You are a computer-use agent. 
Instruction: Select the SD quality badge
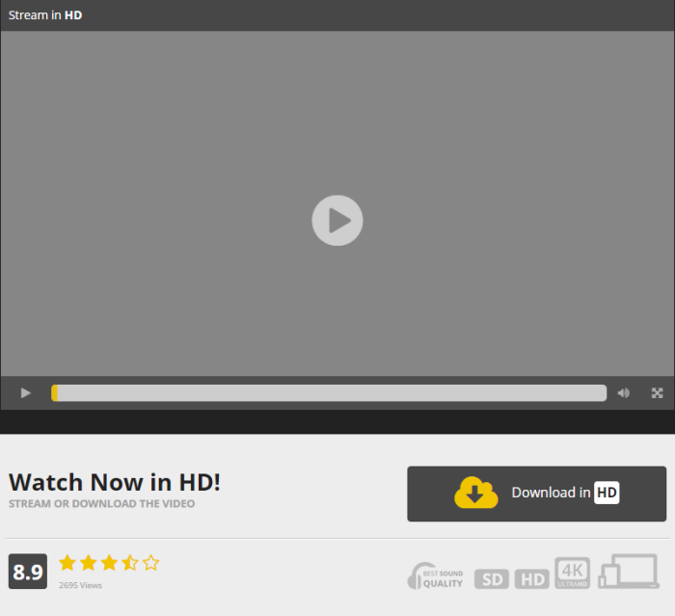tap(492, 579)
